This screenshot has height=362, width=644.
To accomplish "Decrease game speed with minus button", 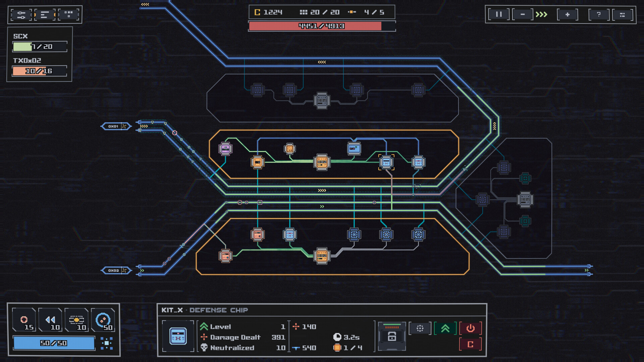I will (x=523, y=14).
